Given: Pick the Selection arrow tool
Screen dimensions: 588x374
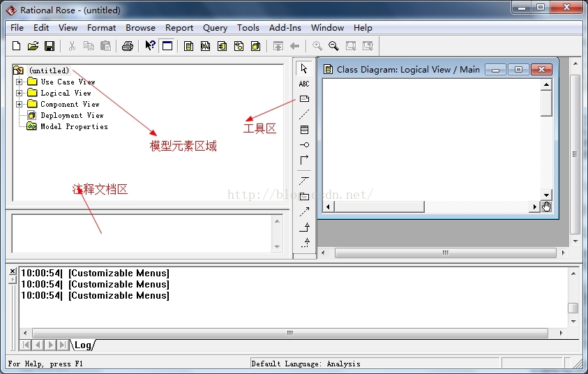Looking at the screenshot, I should [x=304, y=68].
